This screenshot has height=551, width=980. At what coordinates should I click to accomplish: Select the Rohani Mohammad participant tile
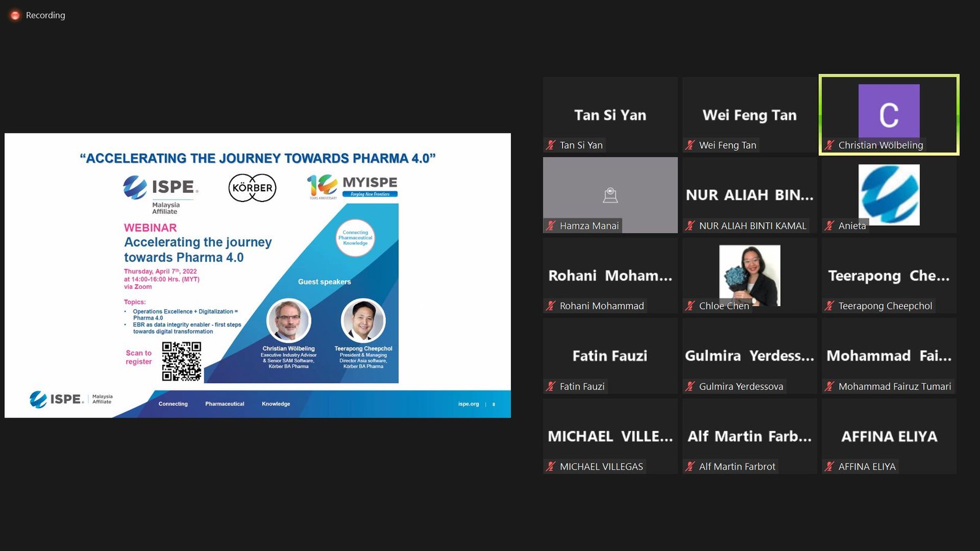pos(610,275)
